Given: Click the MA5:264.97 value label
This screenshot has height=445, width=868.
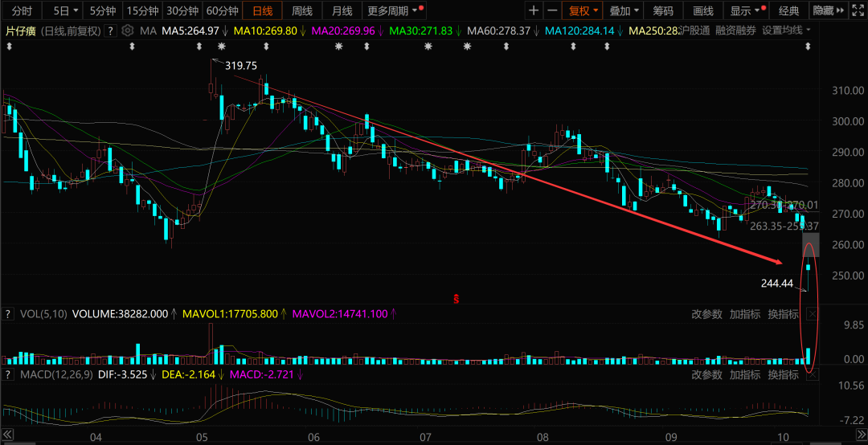Looking at the screenshot, I should coord(190,31).
